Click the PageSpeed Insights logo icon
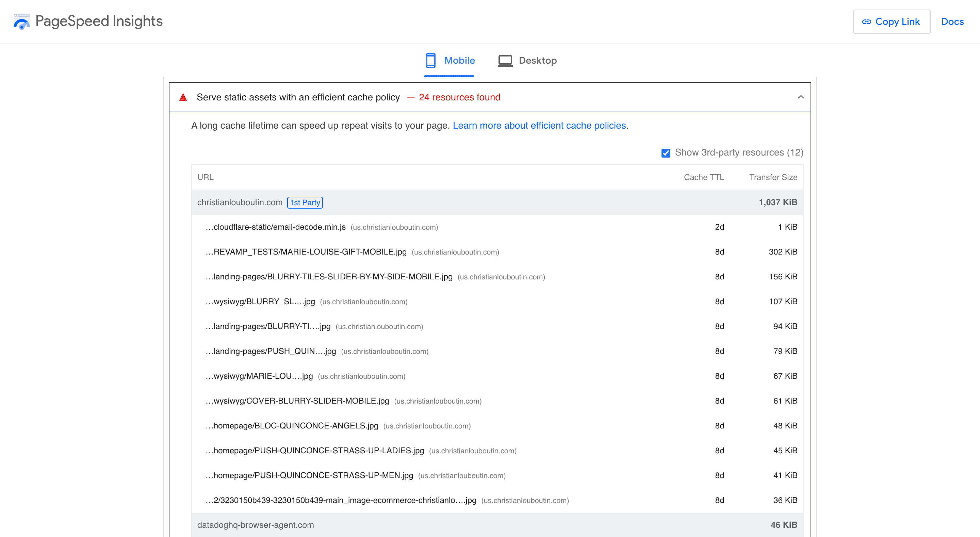980x537 pixels. tap(22, 21)
